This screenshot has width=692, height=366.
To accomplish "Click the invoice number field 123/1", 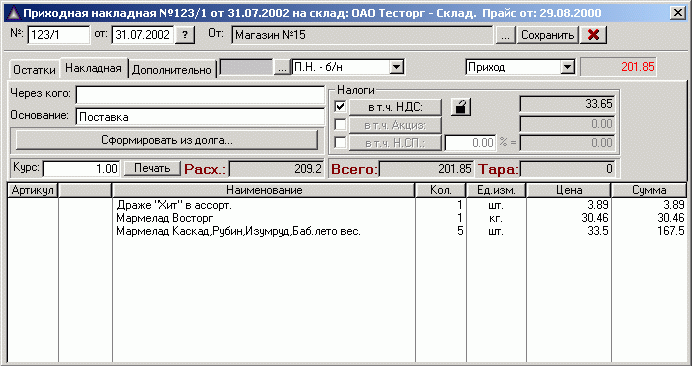I will point(59,35).
